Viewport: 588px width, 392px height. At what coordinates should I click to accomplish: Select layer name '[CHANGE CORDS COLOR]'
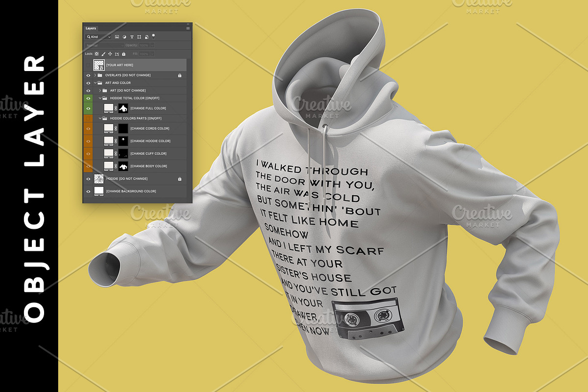click(x=150, y=128)
